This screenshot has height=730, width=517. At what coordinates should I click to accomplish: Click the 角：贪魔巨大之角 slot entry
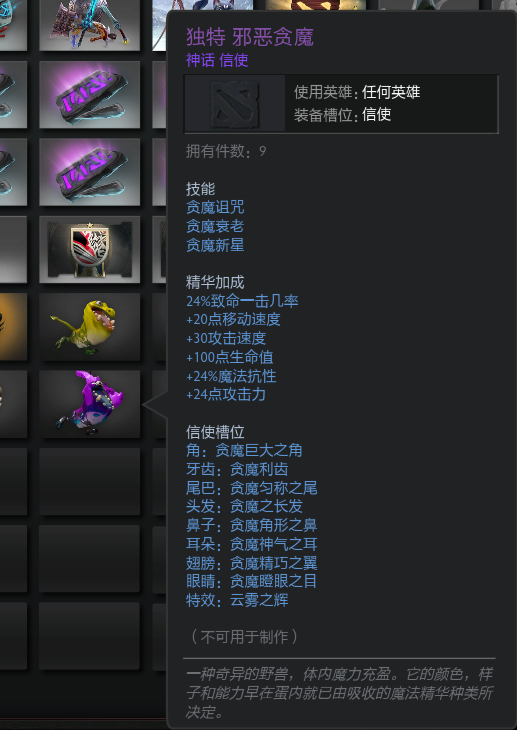244,450
